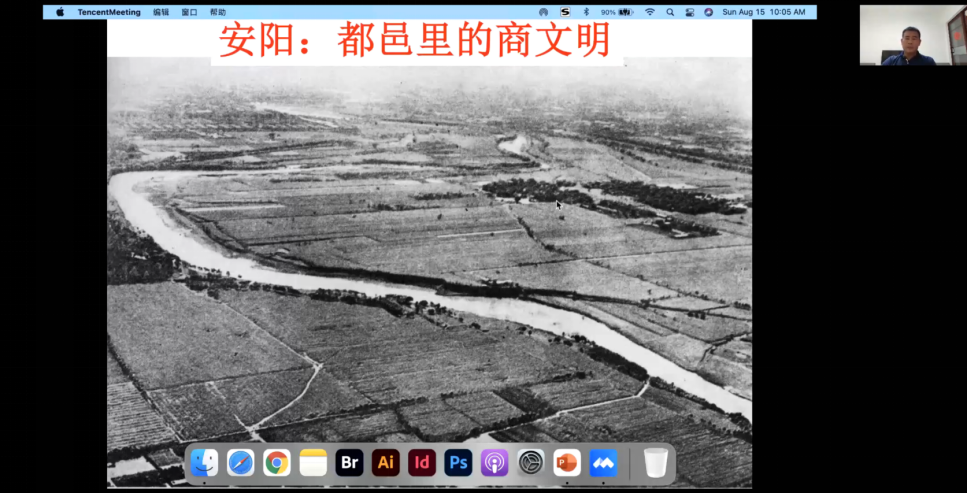Open Finder from the dock

point(205,463)
